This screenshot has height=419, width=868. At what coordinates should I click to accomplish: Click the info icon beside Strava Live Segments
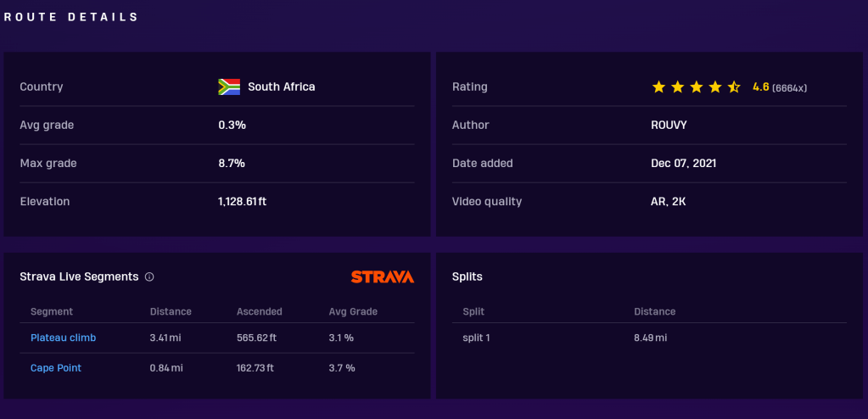(149, 277)
